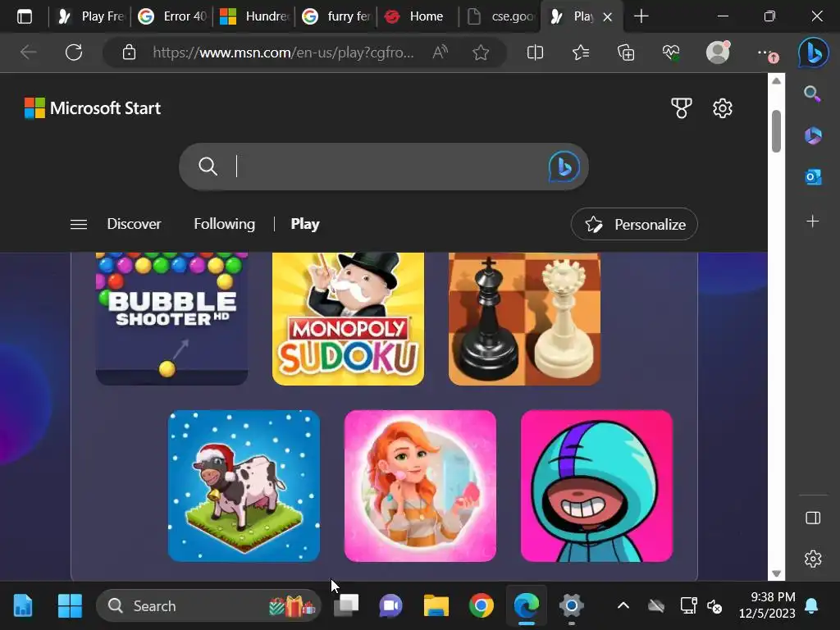Click the Personalize button
The width and height of the screenshot is (840, 630).
[634, 224]
